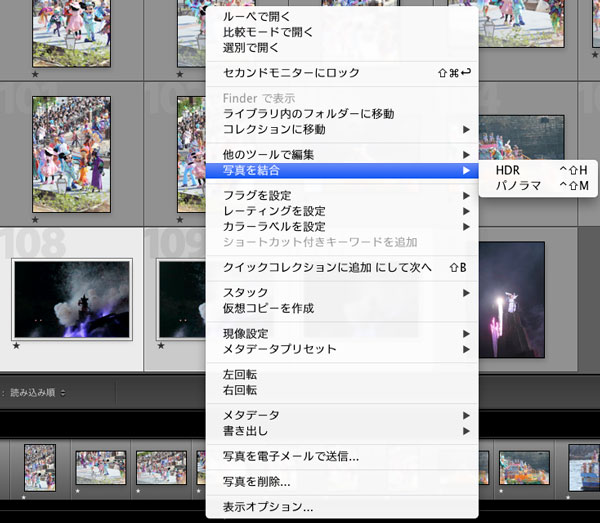Select first portrait thumbnail in filmstrip
The image size is (600, 523).
(x=40, y=468)
